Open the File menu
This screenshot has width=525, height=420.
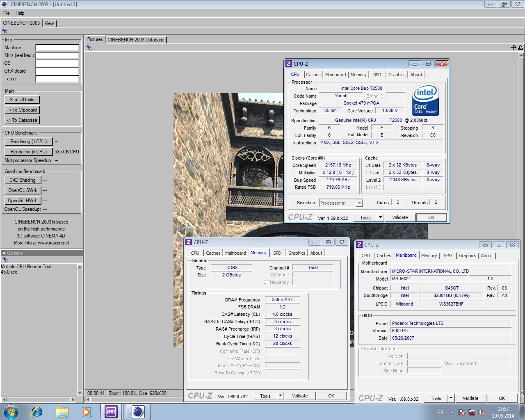(7, 13)
